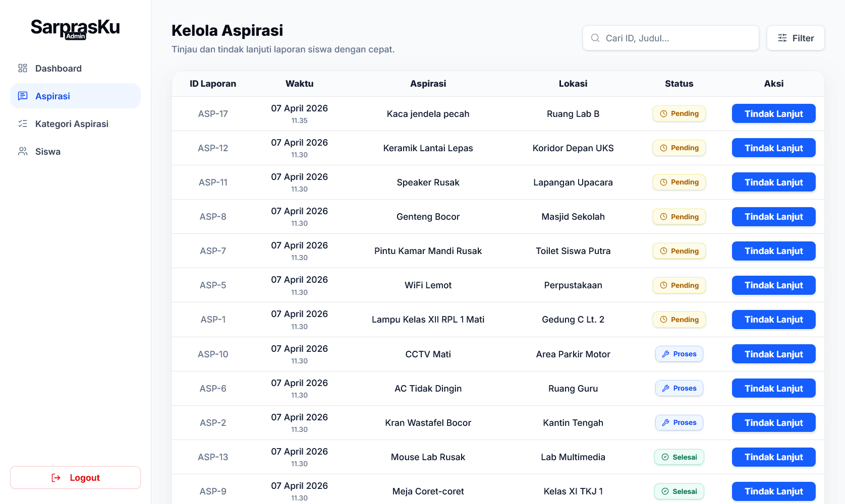Screen dimensions: 845x504
Task: Focus the Cari ID, Judul search field
Action: 670,38
